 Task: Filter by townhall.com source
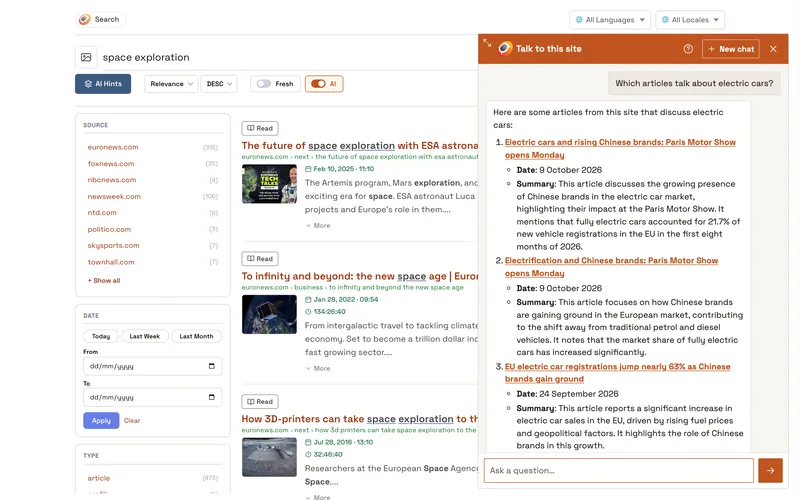[111, 262]
